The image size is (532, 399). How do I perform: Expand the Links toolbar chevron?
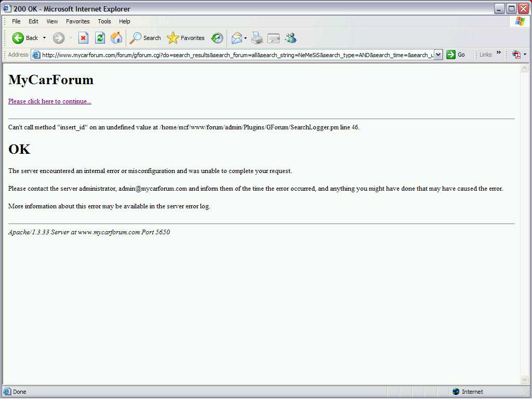pyautogui.click(x=499, y=53)
